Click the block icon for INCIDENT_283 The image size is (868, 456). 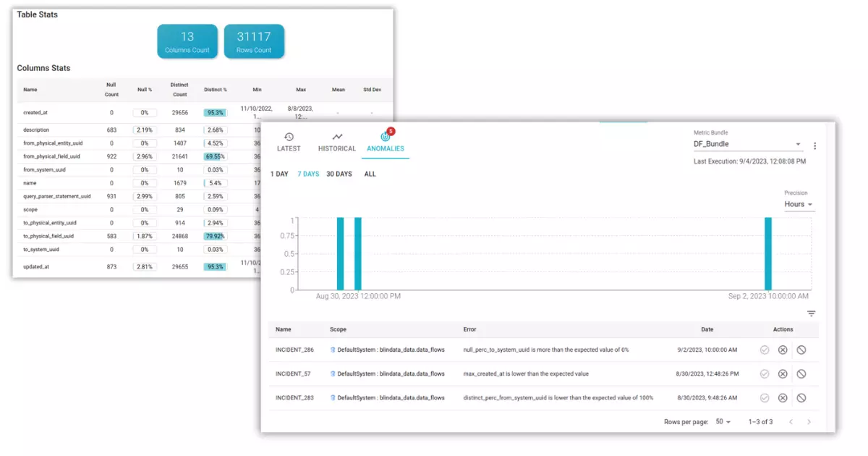[801, 397]
